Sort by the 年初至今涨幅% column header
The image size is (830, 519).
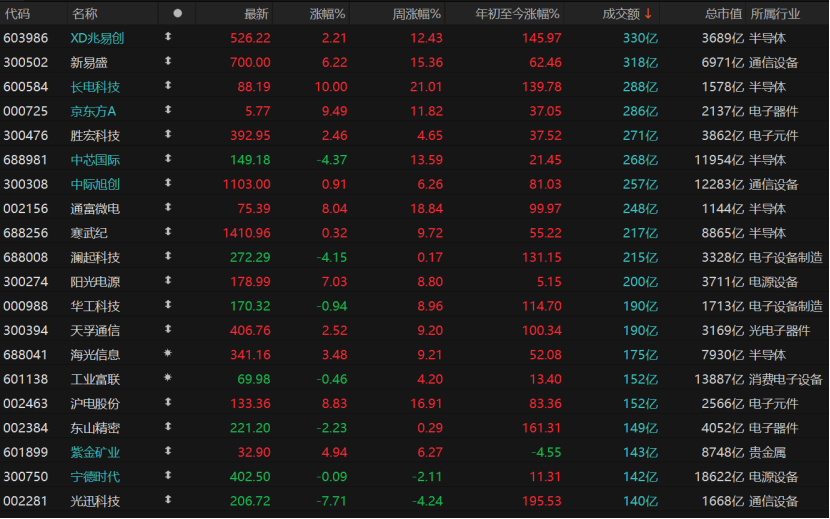pyautogui.click(x=518, y=14)
